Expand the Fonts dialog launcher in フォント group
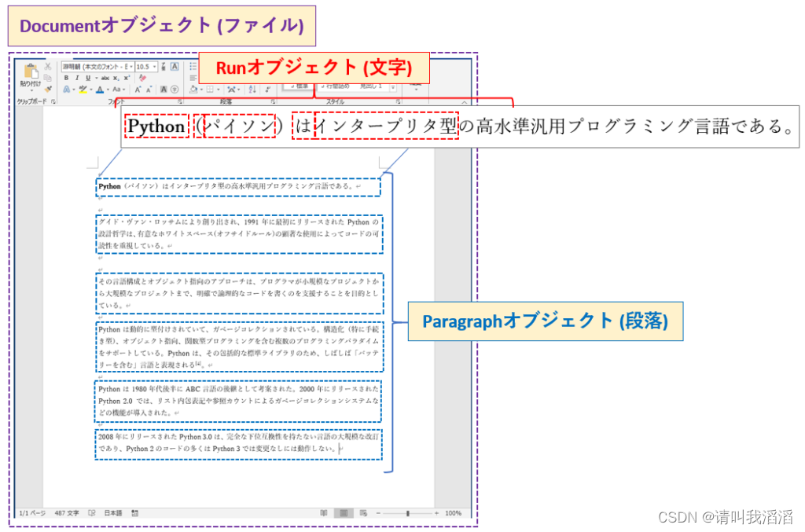This screenshot has width=805, height=532. point(180,101)
